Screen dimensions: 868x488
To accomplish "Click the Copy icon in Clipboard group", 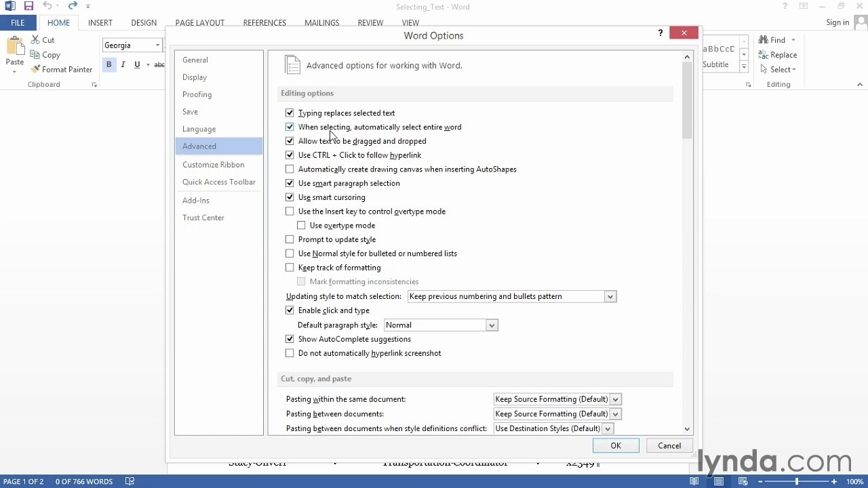I will 35,55.
